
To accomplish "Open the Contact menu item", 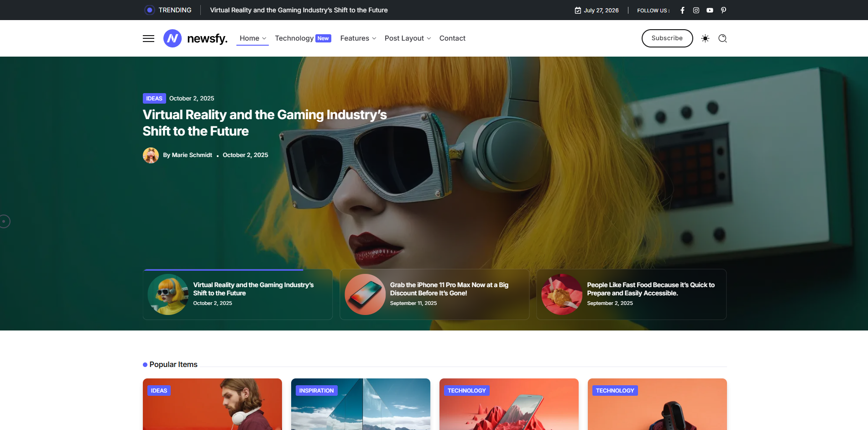I will coord(452,38).
